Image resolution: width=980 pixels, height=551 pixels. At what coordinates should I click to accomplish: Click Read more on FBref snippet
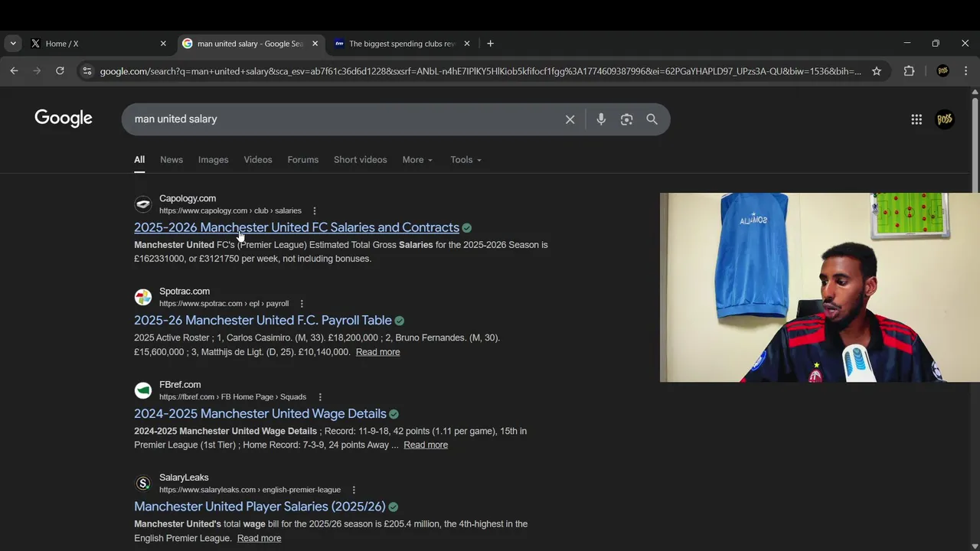click(426, 445)
